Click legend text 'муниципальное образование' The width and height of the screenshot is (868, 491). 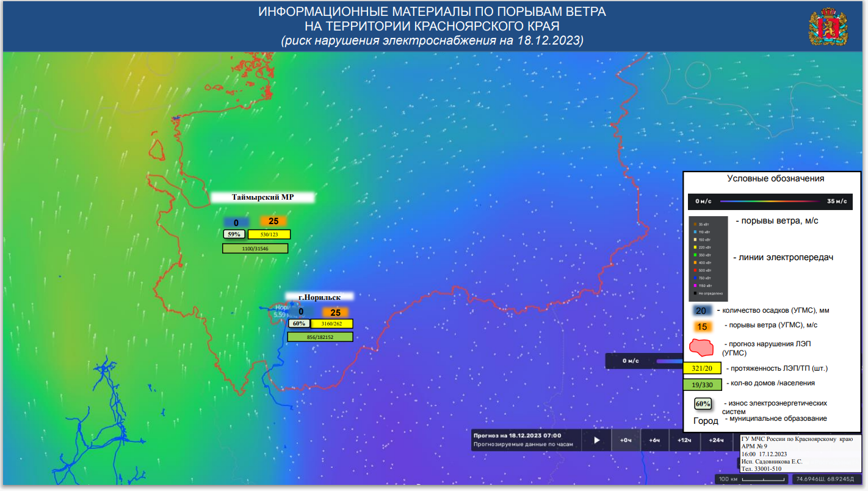776,418
